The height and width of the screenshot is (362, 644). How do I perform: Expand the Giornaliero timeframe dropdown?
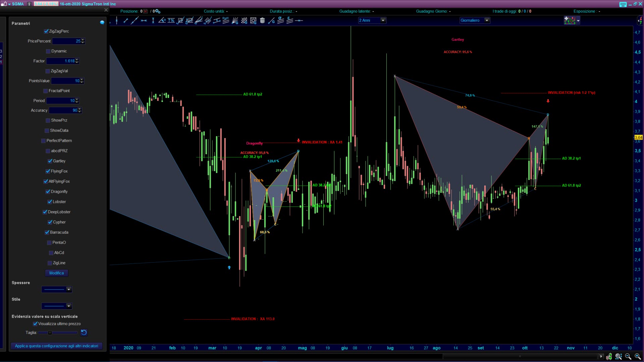[487, 20]
